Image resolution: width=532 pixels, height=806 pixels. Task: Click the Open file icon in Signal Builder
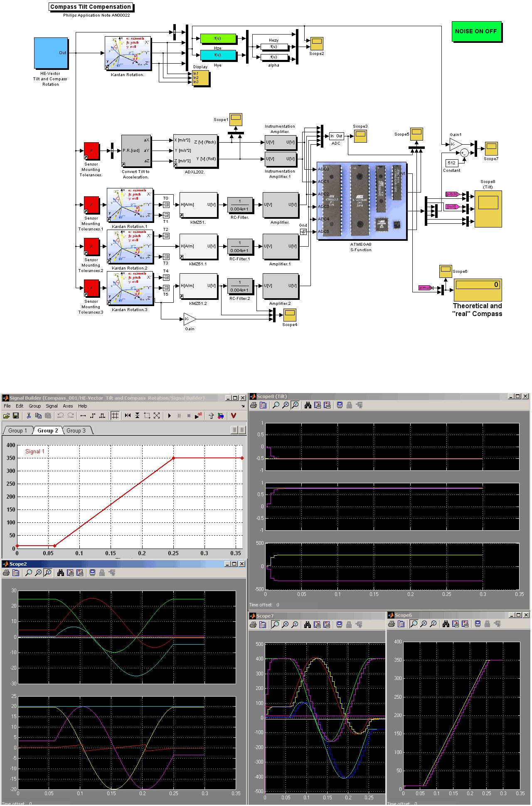pos(6,415)
